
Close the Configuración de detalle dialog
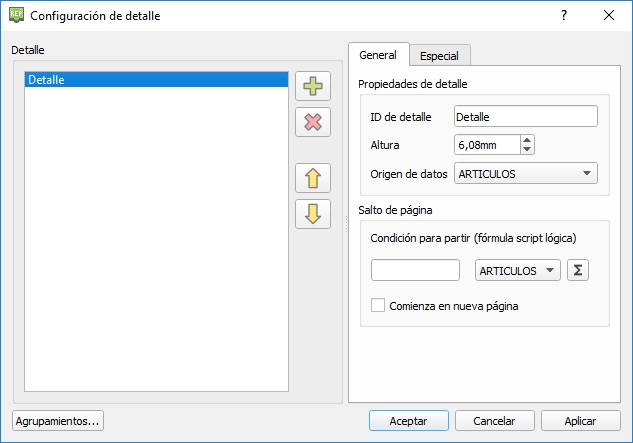[609, 15]
